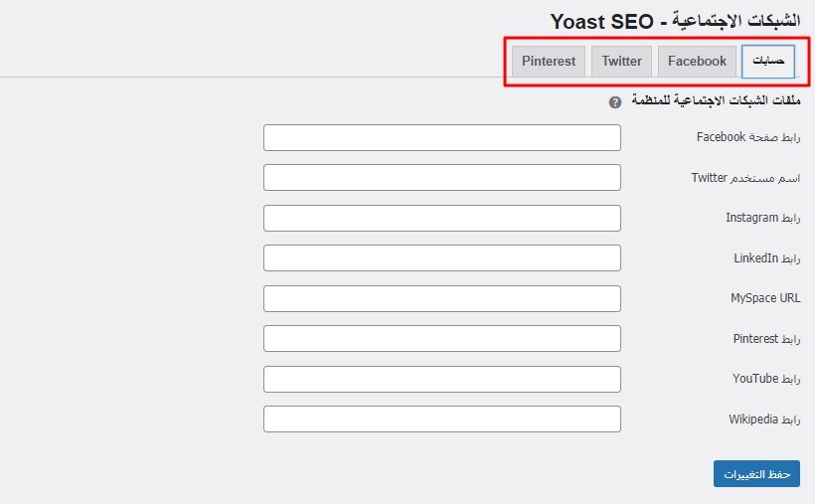Go to the حسابات (Accounts) tab
Screen dimensions: 815x504
(768, 62)
